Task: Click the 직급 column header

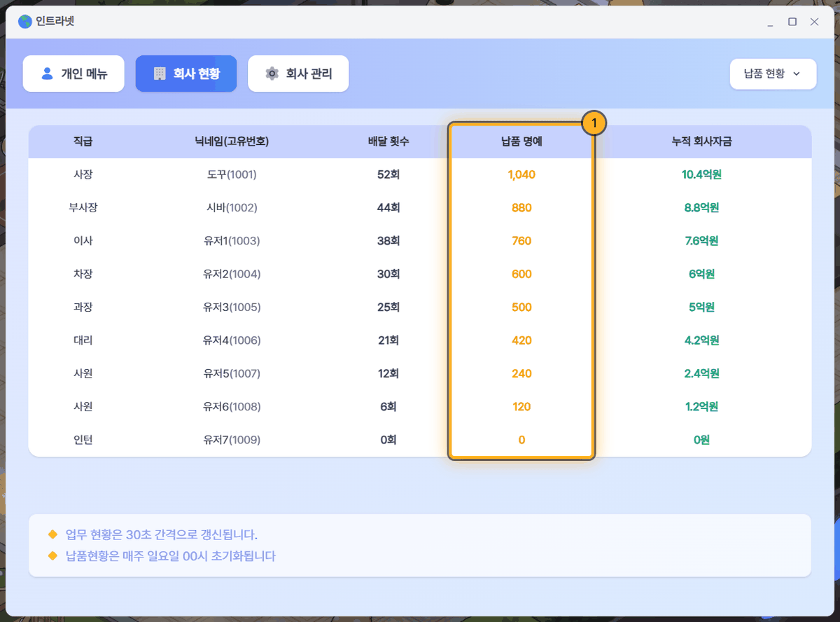Action: 83,141
